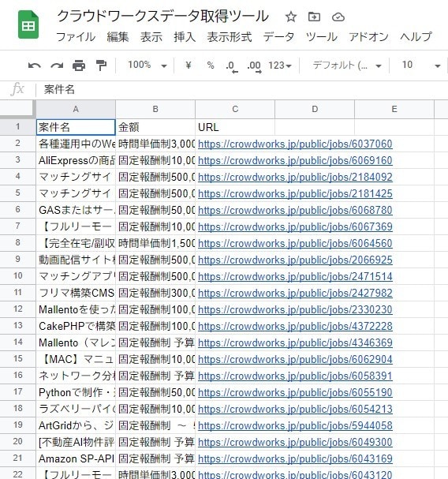
Task: Open link ending in jobs/6068780
Action: (x=295, y=210)
